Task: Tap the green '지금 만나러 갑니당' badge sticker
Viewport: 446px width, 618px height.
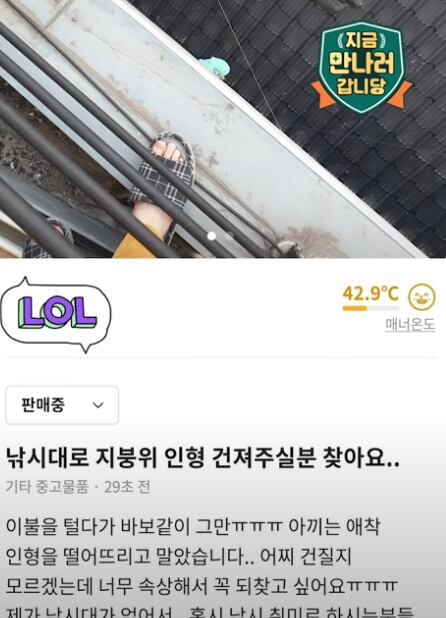Action: click(x=361, y=66)
